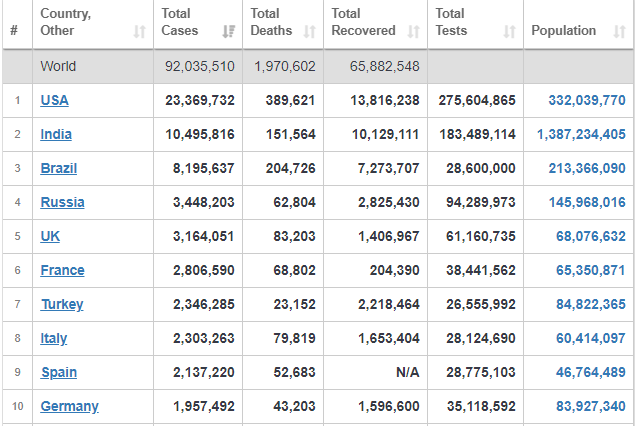Viewport: 635px width, 426px height.
Task: Open the India country link
Action: pos(56,134)
